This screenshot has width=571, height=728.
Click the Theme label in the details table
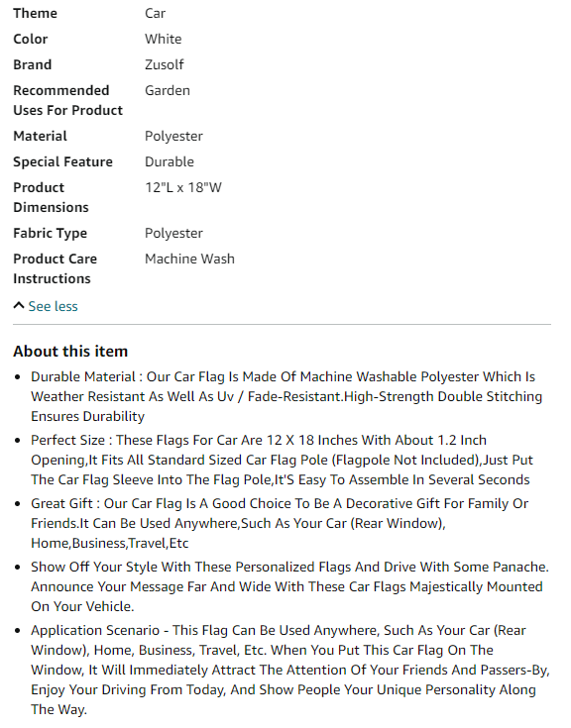pyautogui.click(x=36, y=13)
